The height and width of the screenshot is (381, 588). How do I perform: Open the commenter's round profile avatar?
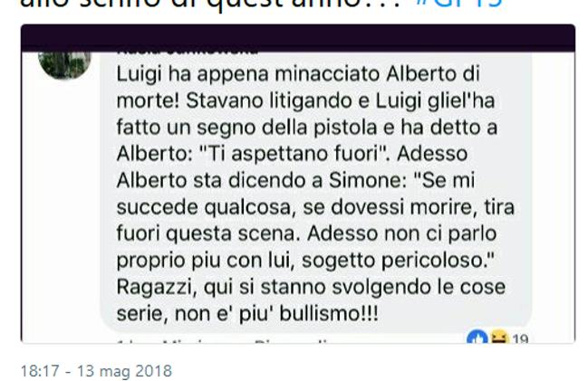coord(64,65)
